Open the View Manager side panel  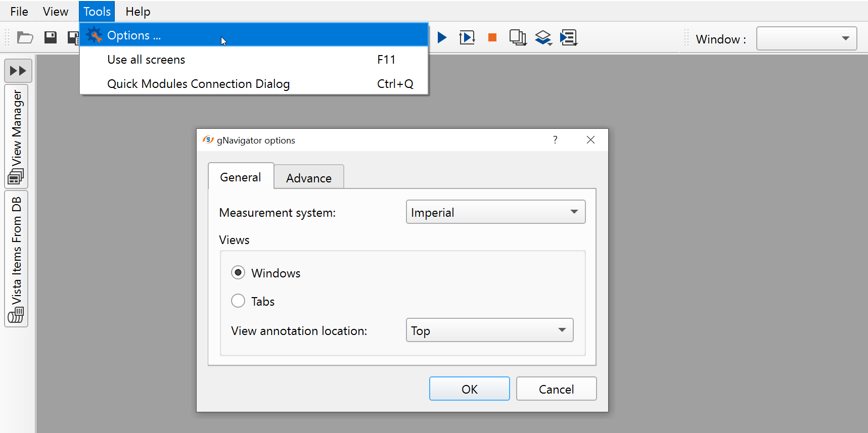(x=17, y=136)
